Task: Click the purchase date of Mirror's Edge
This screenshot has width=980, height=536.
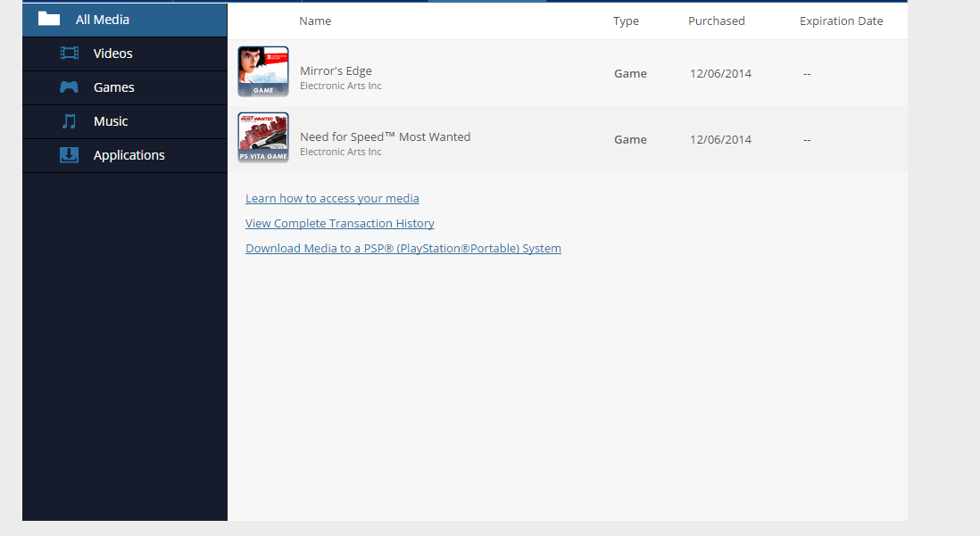Action: tap(720, 74)
